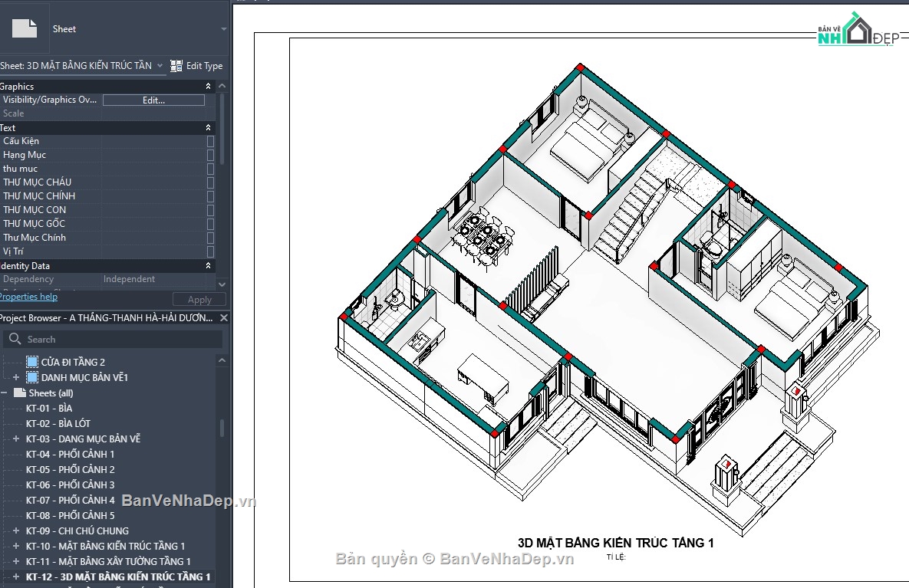The width and height of the screenshot is (909, 588).
Task: Click the Apply button in Properties
Action: click(x=199, y=300)
